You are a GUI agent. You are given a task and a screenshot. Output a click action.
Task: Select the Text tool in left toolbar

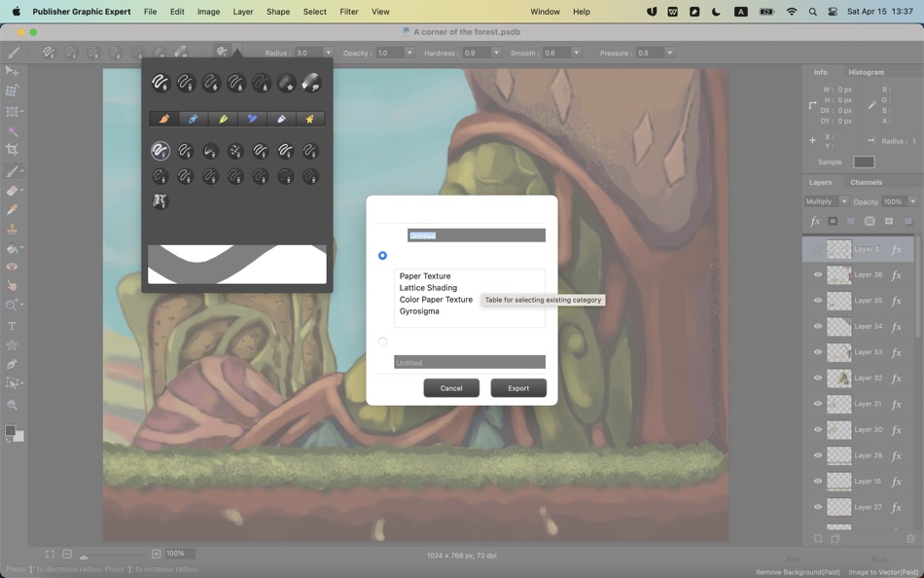coord(12,326)
